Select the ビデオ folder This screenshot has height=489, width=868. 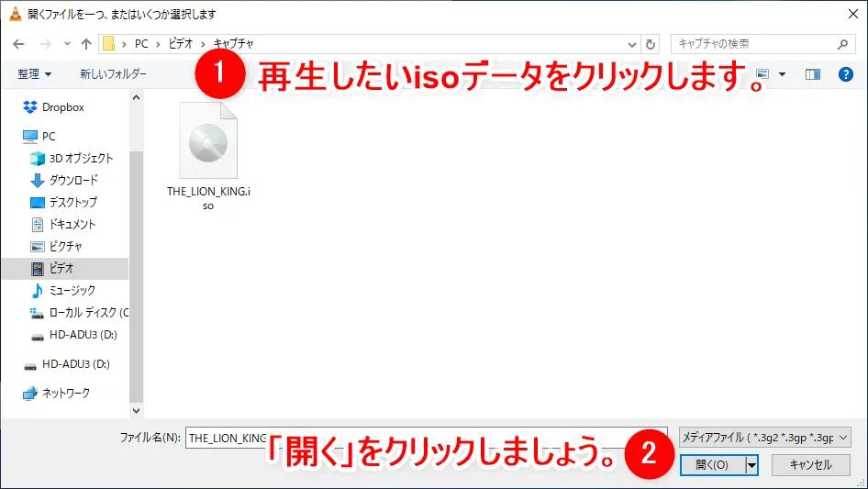[x=65, y=269]
